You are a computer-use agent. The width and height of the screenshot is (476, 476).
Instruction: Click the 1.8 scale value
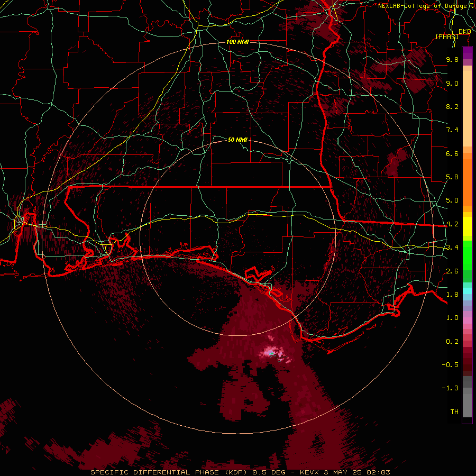(452, 295)
